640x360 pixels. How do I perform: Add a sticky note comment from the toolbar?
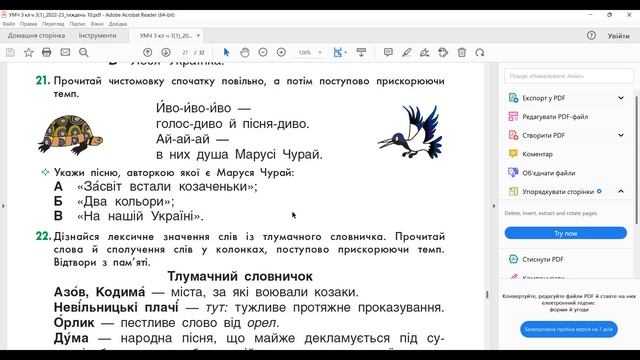coord(388,52)
